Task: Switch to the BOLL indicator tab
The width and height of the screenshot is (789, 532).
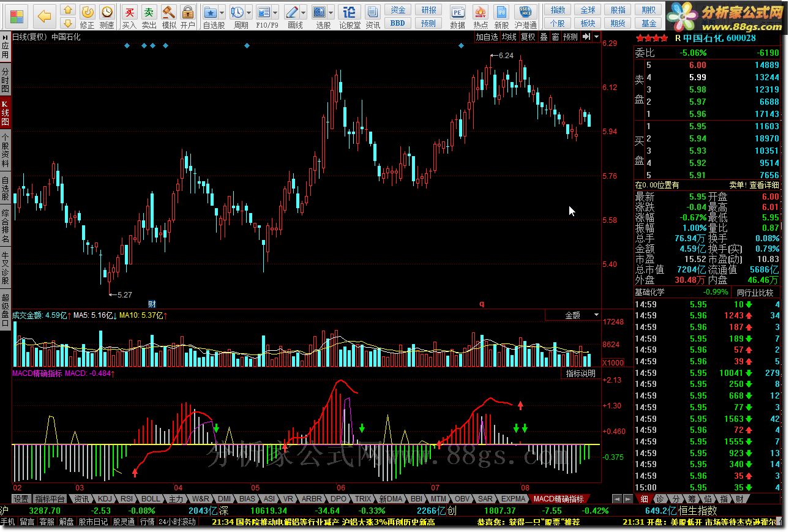Action: [x=151, y=499]
